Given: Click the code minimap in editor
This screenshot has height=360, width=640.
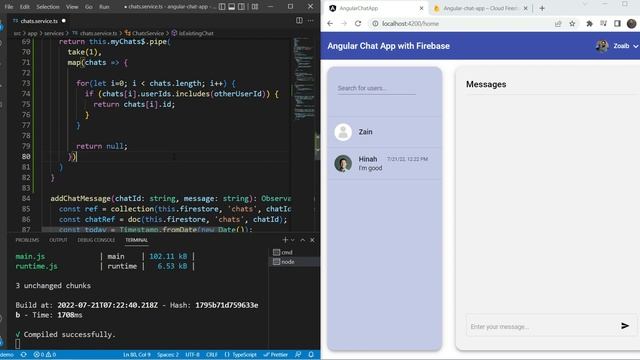Looking at the screenshot, I should 303,78.
